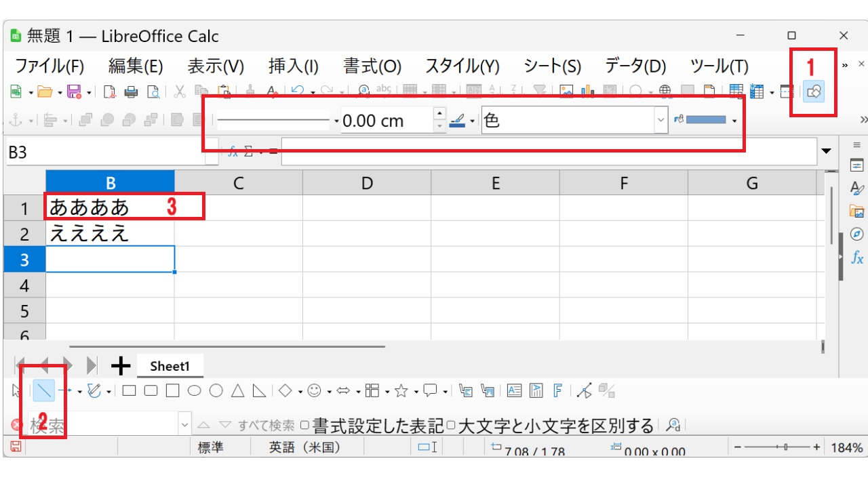Image resolution: width=868 pixels, height=488 pixels.
Task: Select the Ellipse shape tool
Action: pos(194,390)
